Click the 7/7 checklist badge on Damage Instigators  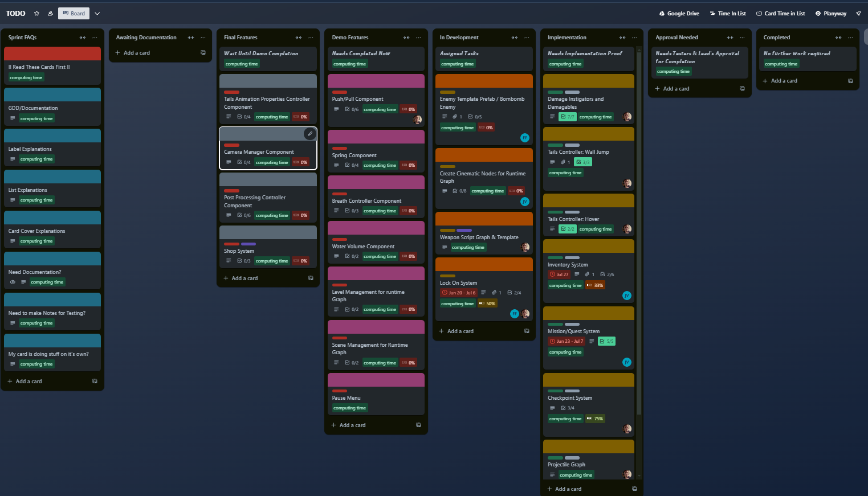point(568,117)
